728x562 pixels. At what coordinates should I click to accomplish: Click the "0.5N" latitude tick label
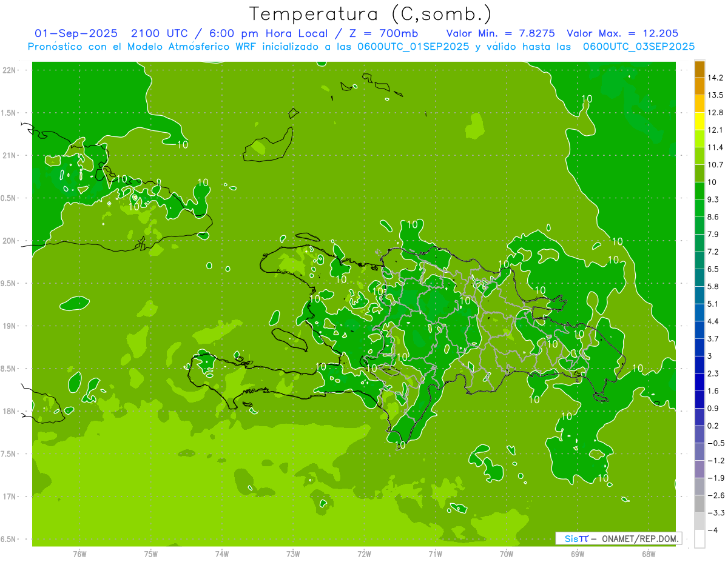[8, 198]
